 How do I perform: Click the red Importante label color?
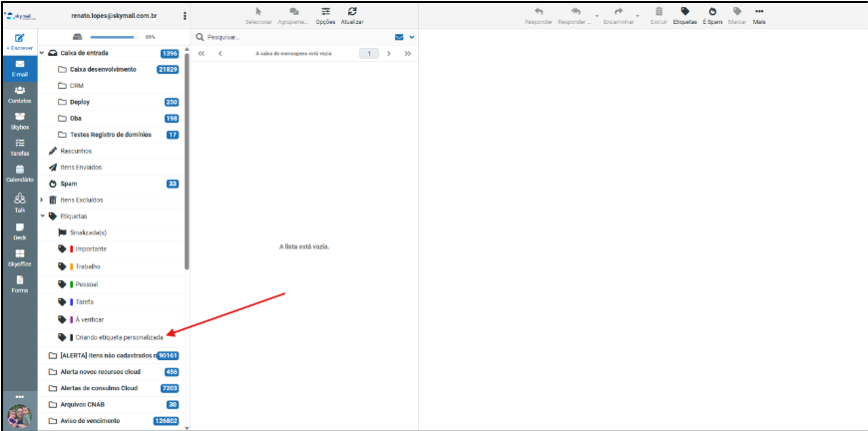72,248
